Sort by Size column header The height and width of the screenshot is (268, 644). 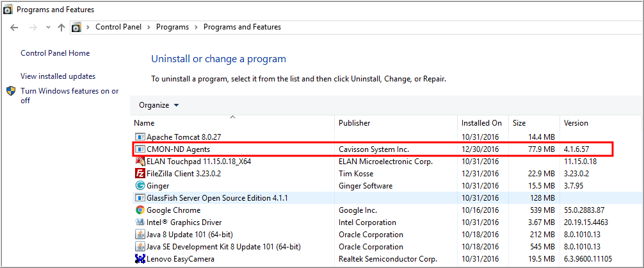[x=519, y=123]
